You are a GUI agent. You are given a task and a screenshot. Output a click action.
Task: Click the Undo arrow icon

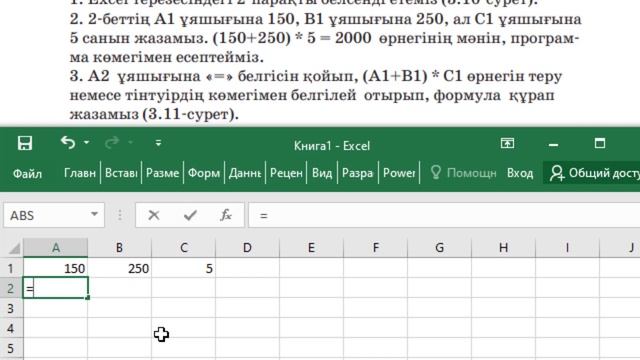pyautogui.click(x=68, y=142)
